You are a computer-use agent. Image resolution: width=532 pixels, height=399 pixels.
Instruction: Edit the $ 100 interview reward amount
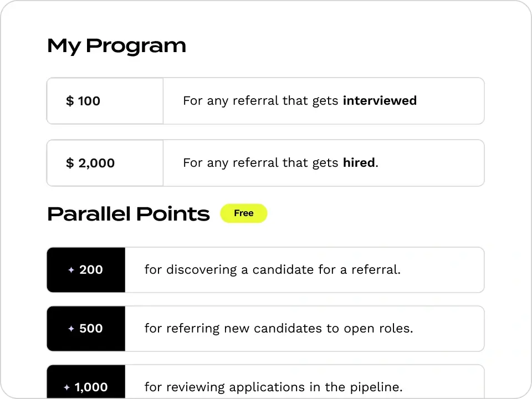[105, 101]
